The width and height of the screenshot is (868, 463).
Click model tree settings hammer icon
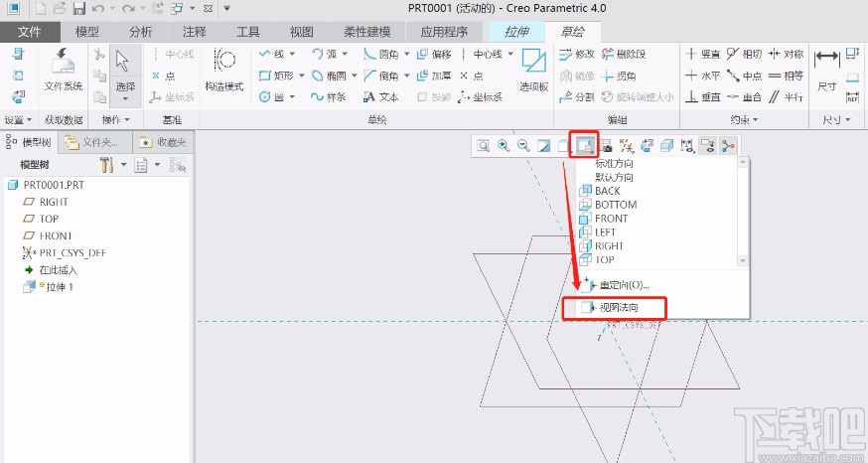point(106,165)
